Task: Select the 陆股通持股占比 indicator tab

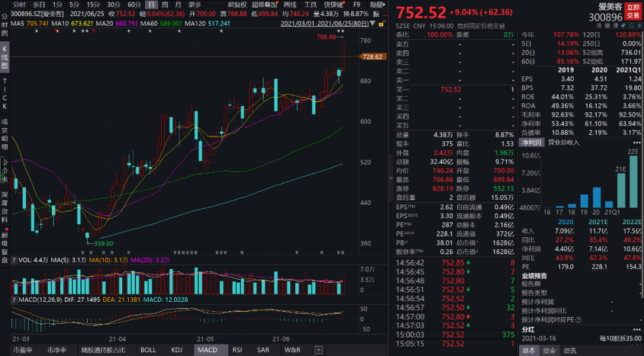Action: pyautogui.click(x=103, y=350)
